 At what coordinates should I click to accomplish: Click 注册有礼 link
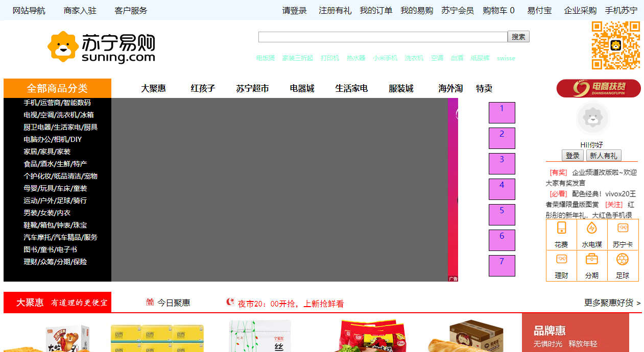pyautogui.click(x=335, y=10)
